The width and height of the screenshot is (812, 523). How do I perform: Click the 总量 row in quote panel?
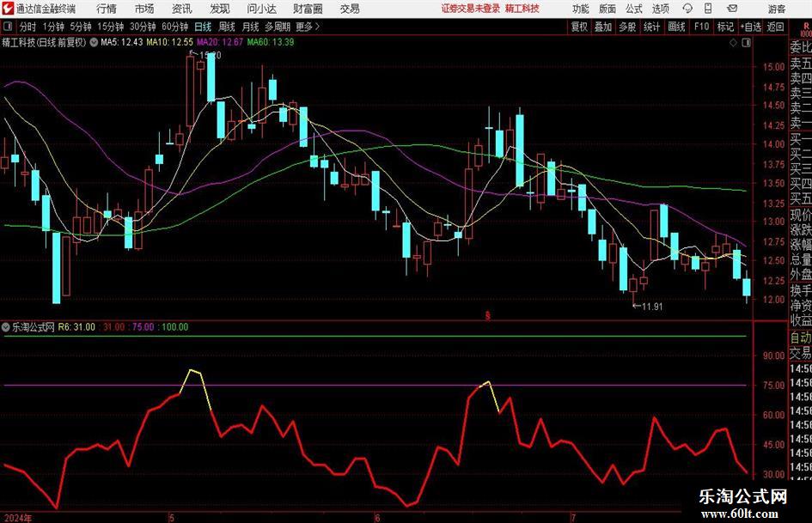coord(801,258)
